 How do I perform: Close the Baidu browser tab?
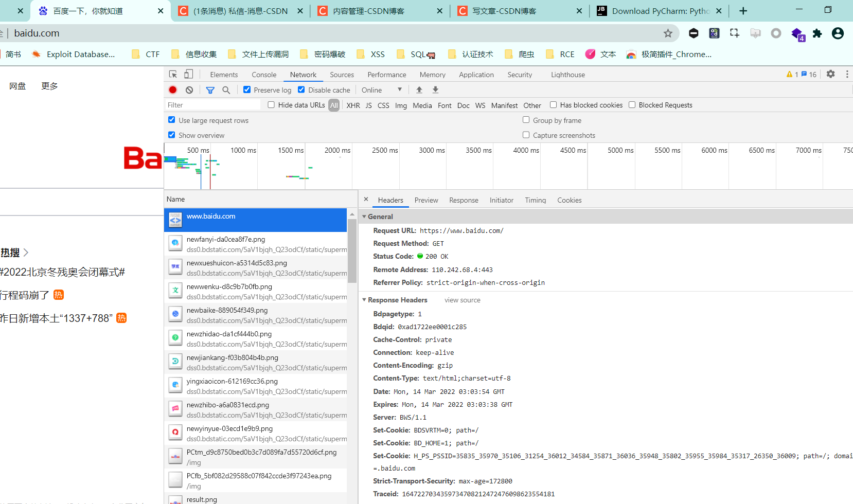(x=161, y=11)
